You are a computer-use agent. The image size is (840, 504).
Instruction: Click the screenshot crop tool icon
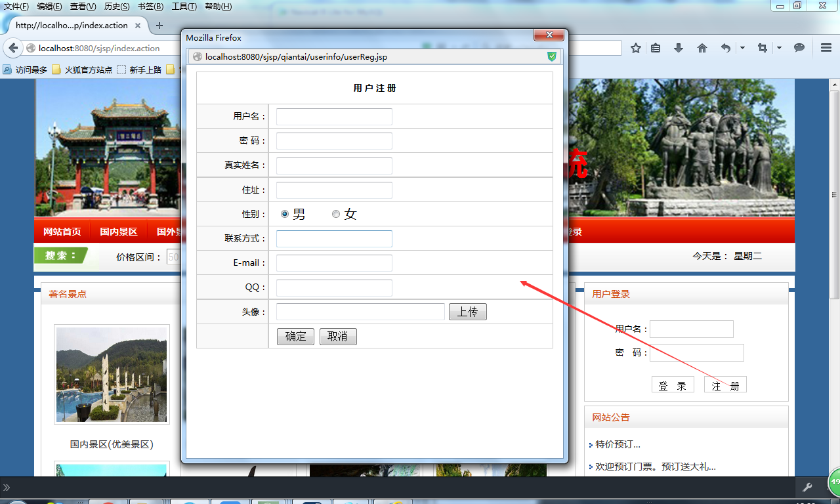[x=762, y=48]
